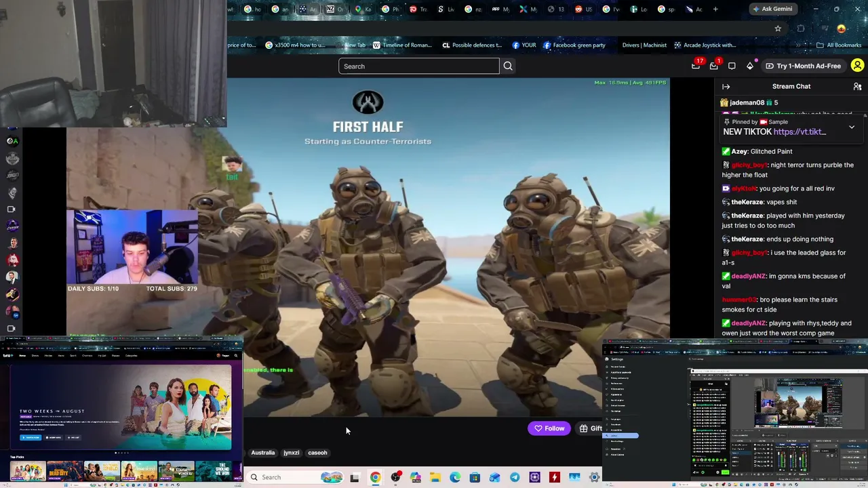Viewport: 868px width, 488px height.
Task: Click Try 1-Month Ad-Free button
Action: tap(803, 66)
